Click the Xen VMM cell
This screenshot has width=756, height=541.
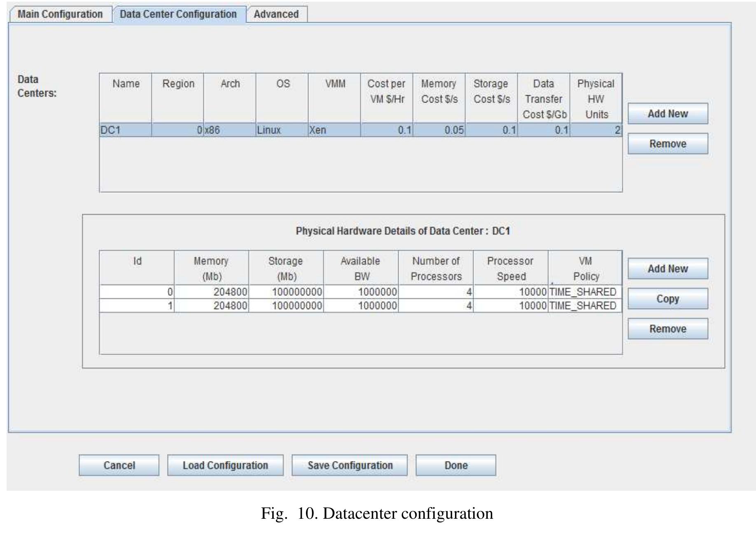point(334,130)
